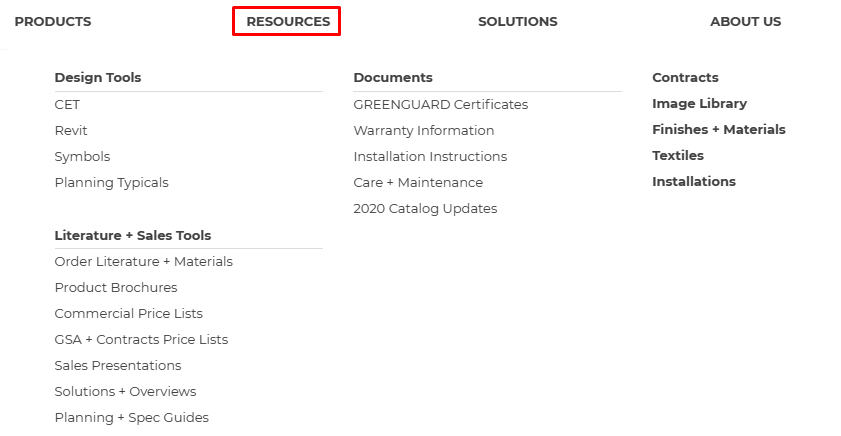The height and width of the screenshot is (436, 841).
Task: Select GSA + Contracts Price Lists
Action: pyautogui.click(x=141, y=339)
